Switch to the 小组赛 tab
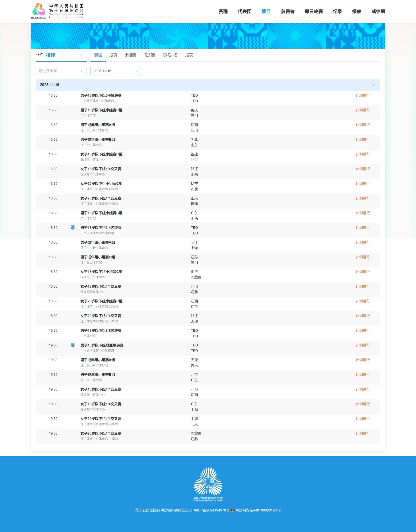Image resolution: width=416 pixels, height=532 pixels. [130, 55]
